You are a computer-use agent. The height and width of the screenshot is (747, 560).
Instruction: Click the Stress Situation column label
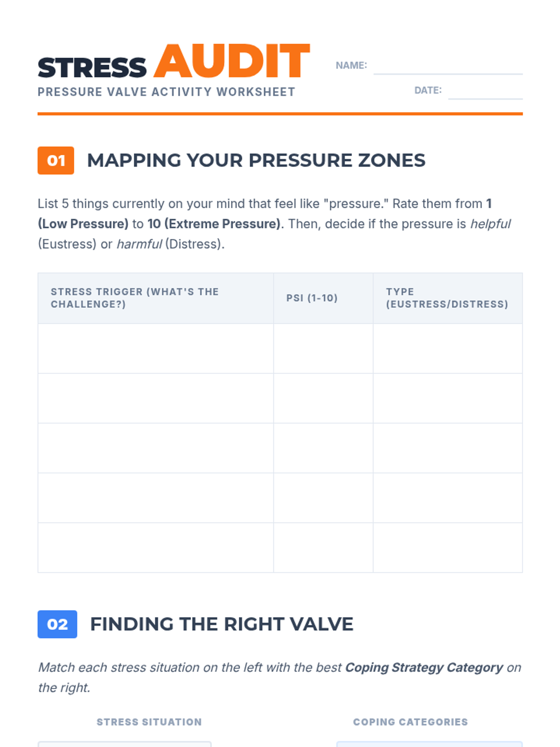point(149,722)
